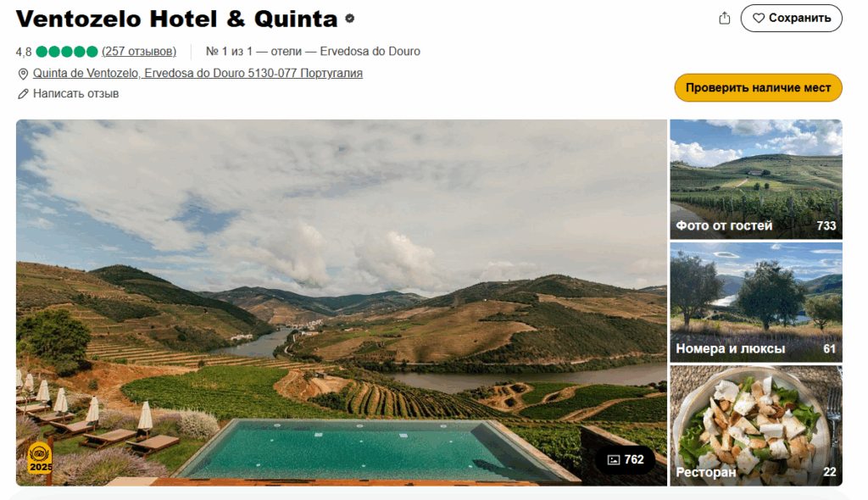Viewport: 868px width, 500px height.
Task: Open the Фото от гостей thumbnail
Action: coord(755,180)
